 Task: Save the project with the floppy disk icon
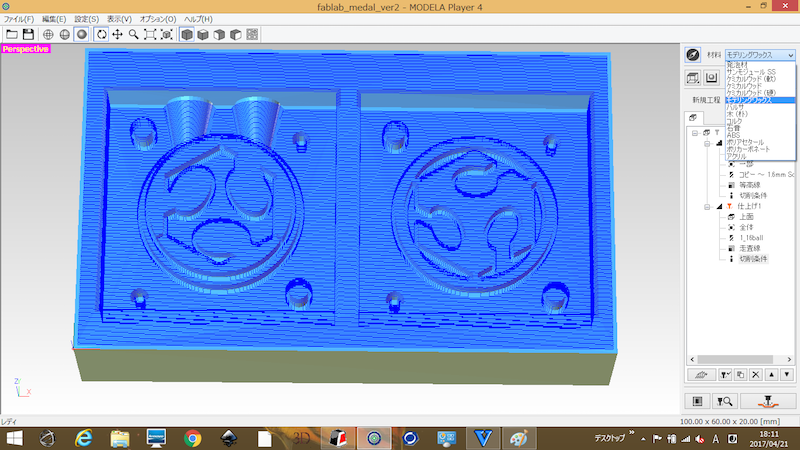(x=28, y=34)
